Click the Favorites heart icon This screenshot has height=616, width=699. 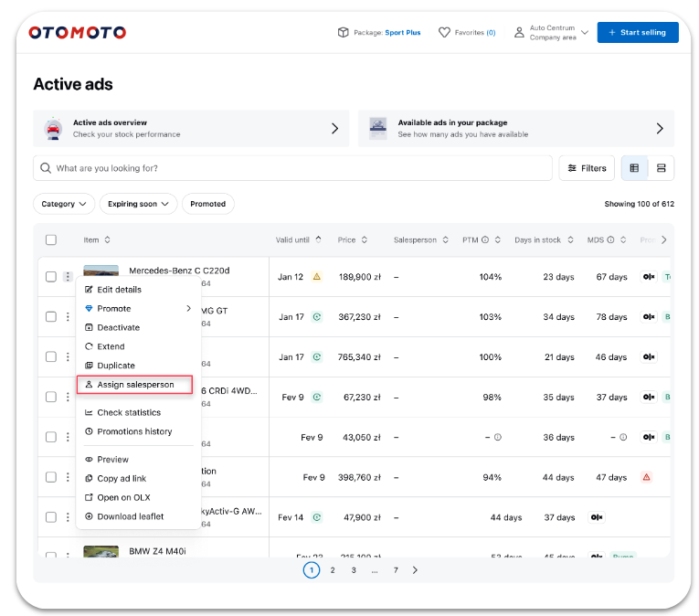pyautogui.click(x=444, y=32)
